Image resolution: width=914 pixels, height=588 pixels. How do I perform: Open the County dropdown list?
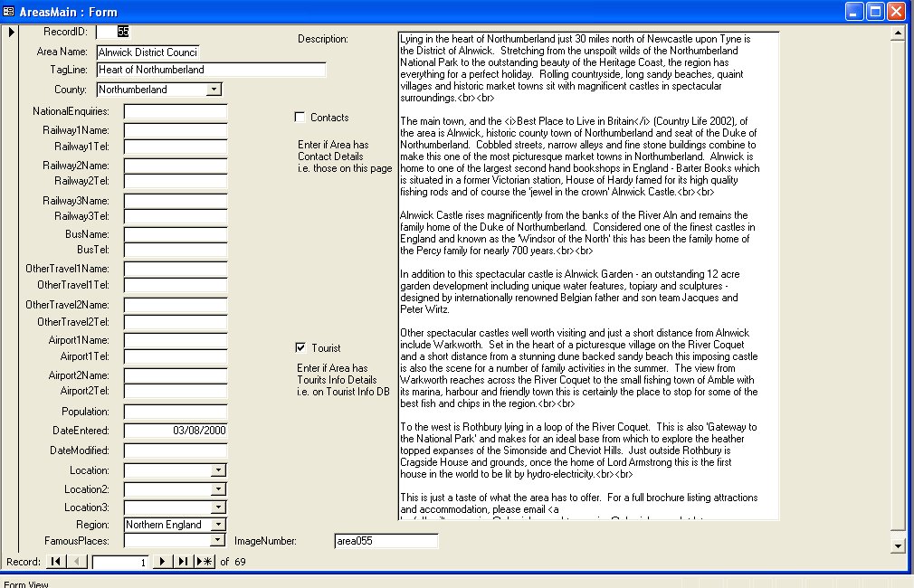pyautogui.click(x=214, y=90)
